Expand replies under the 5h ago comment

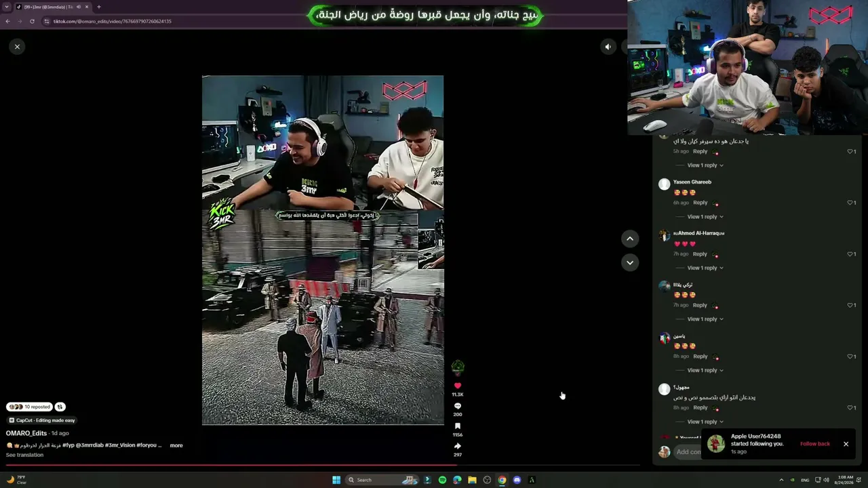point(705,165)
